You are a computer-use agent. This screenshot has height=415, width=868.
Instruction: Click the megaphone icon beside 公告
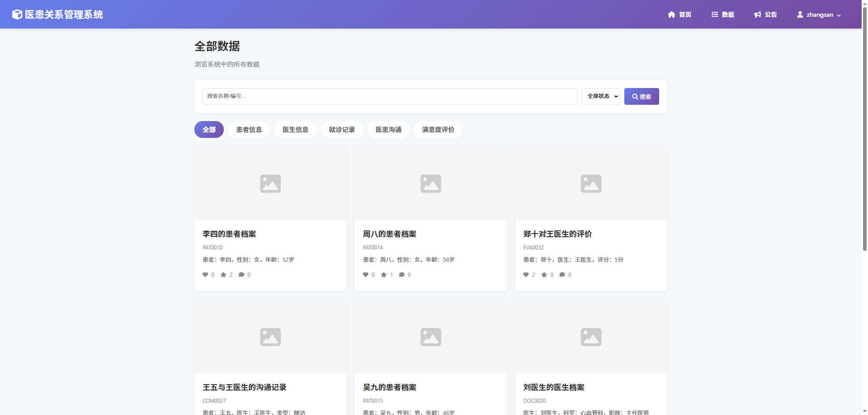(757, 15)
